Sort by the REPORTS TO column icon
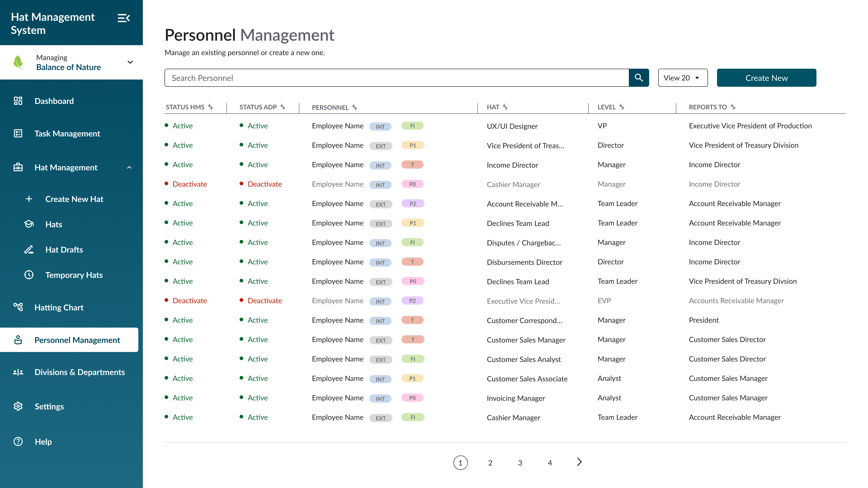Viewport: 868px width, 488px height. [733, 107]
